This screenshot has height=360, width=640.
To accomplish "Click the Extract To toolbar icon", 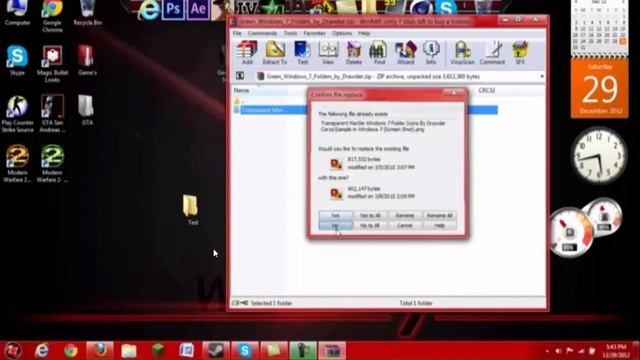I will pyautogui.click(x=275, y=53).
